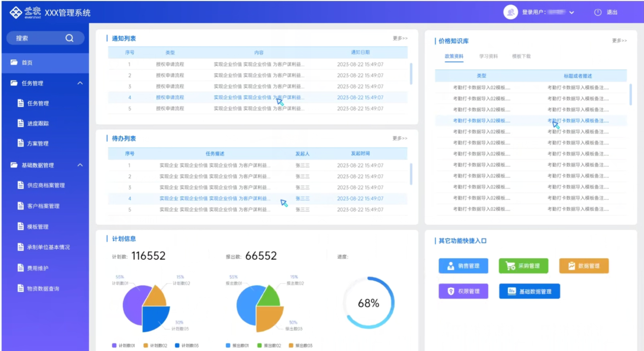Open 更多>> link in 通知列表 panel
The width and height of the screenshot is (644, 351).
[400, 38]
